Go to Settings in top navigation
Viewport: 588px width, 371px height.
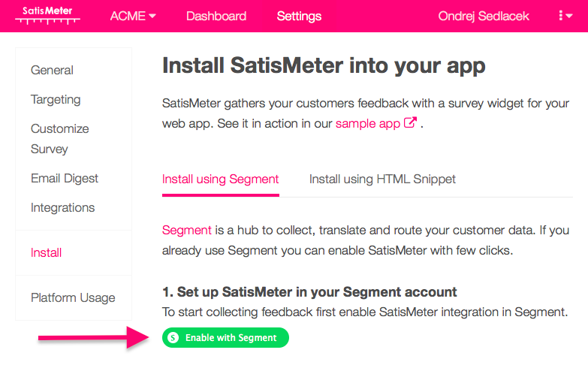(299, 16)
